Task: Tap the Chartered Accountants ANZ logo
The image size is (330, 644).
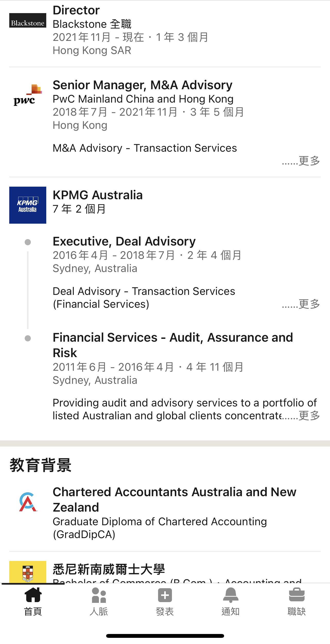Action: pos(28,502)
